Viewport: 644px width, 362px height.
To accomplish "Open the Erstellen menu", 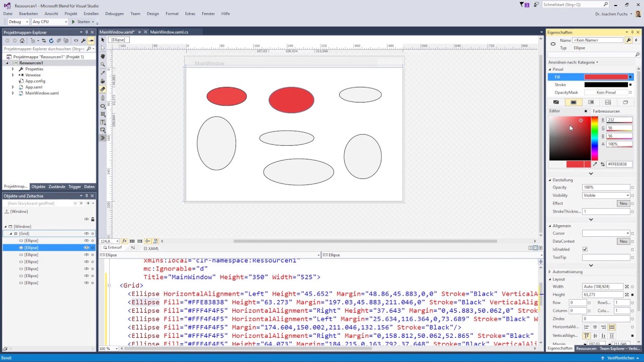I will click(91, 14).
